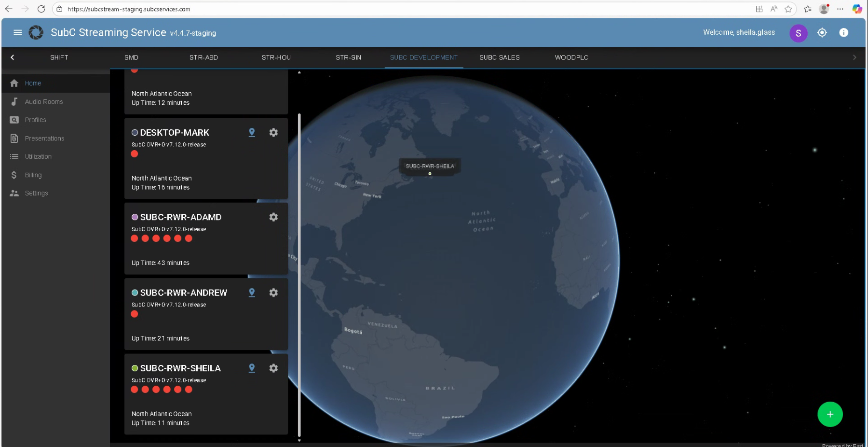Open settings gear for SUBC-RWR-ADAMD

[273, 217]
